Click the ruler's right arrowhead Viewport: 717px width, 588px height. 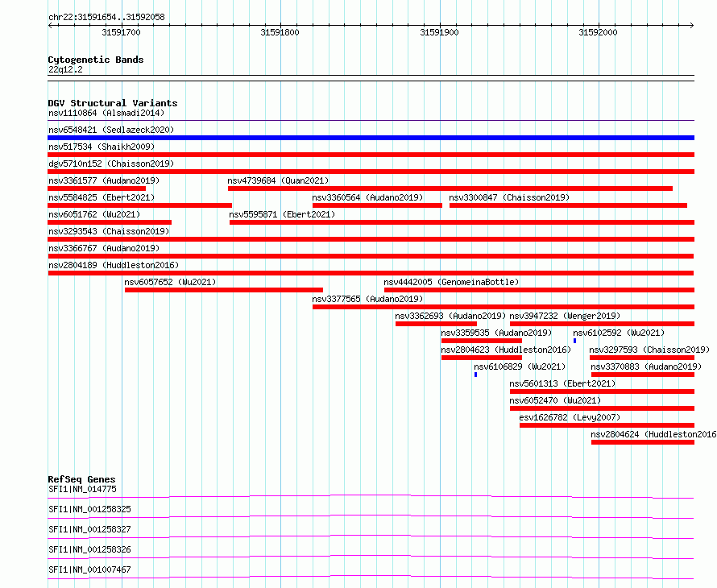click(692, 26)
